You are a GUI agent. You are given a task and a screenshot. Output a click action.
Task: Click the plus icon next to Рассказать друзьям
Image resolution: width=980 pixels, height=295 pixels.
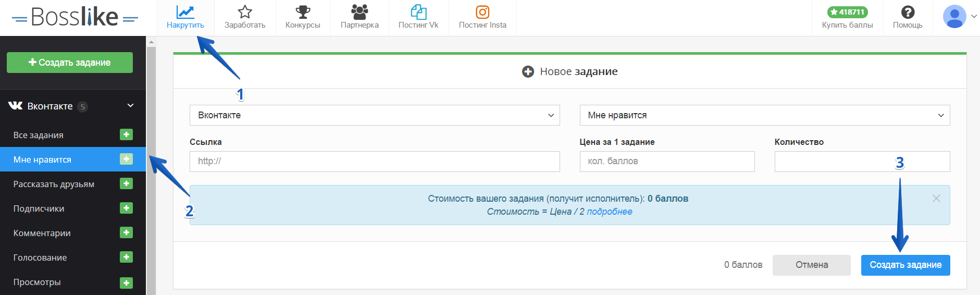coord(126,183)
